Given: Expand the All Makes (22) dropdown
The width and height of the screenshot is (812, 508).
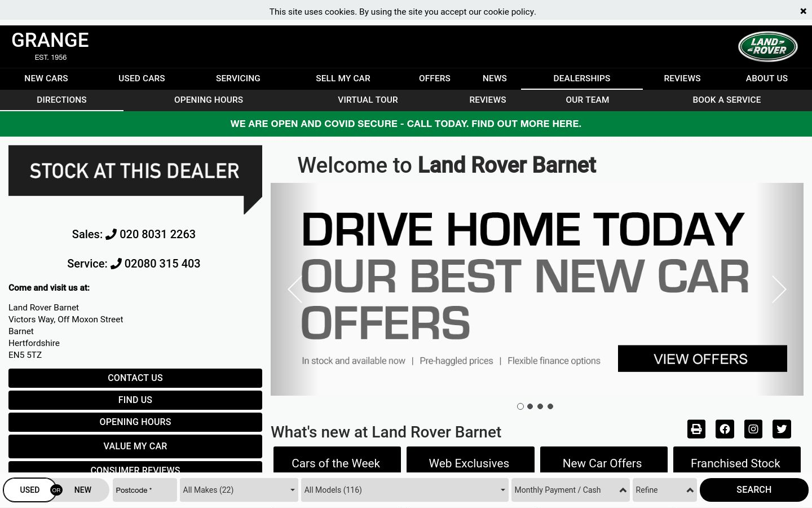Looking at the screenshot, I should pyautogui.click(x=239, y=490).
